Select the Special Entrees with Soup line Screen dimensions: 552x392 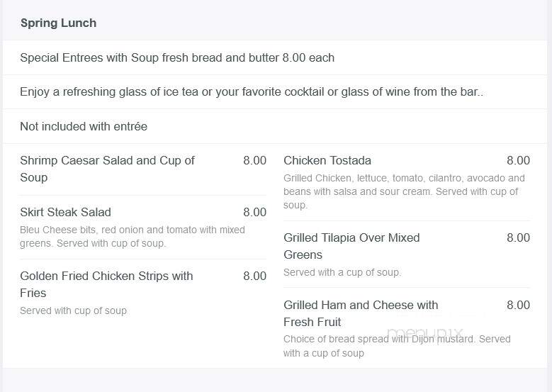click(177, 57)
